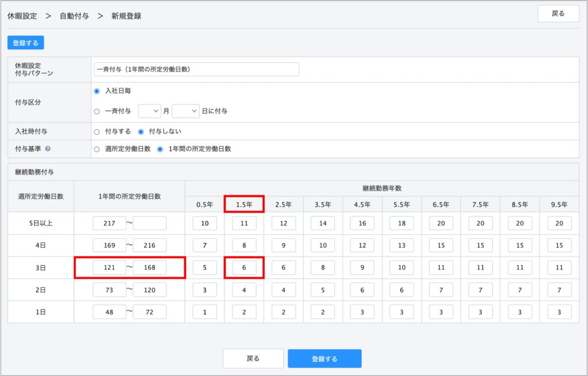Click the 付与パターン name input field

pos(196,69)
